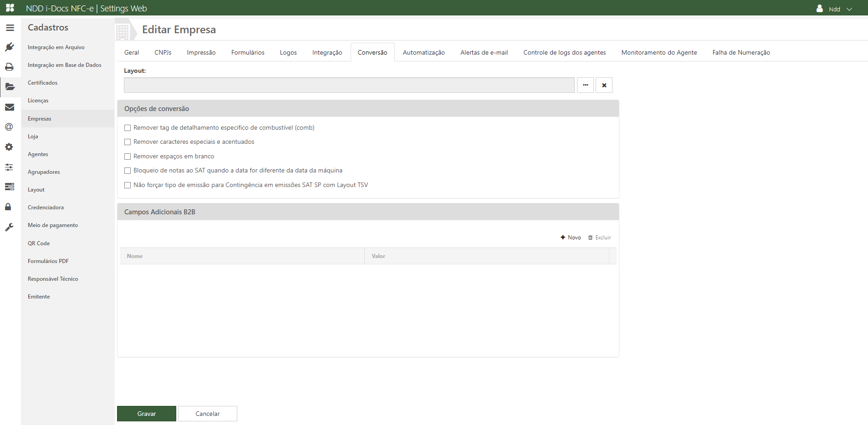Click inside the empty Layout input field

[x=349, y=85]
